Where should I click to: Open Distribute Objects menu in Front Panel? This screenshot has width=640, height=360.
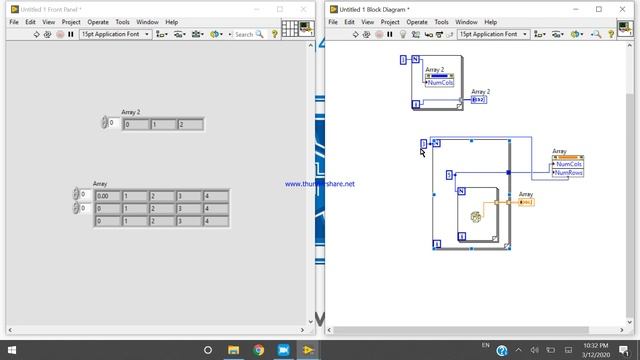pos(180,35)
